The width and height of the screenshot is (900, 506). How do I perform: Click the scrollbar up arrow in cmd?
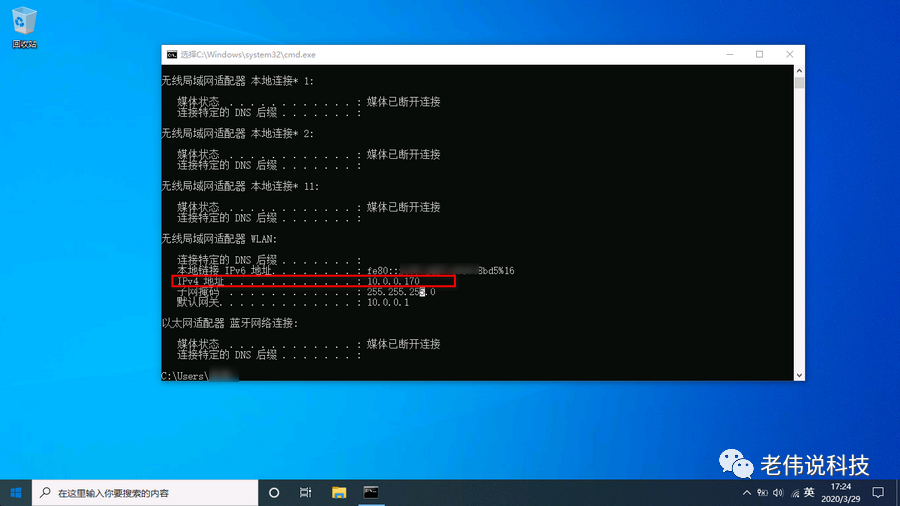(799, 71)
